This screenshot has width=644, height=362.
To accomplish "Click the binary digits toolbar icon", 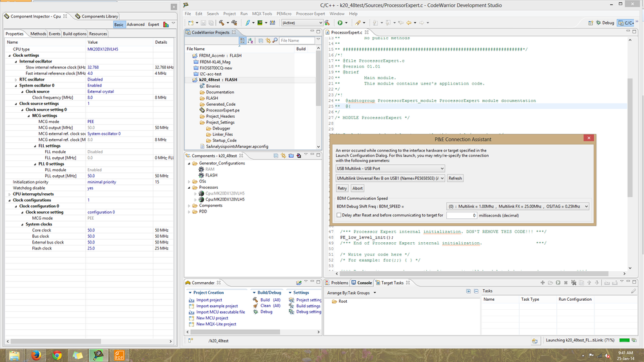I will tap(272, 23).
